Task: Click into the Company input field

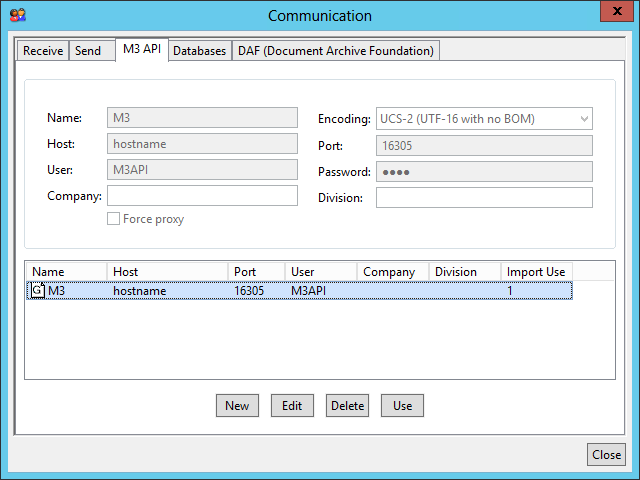Action: tap(202, 196)
